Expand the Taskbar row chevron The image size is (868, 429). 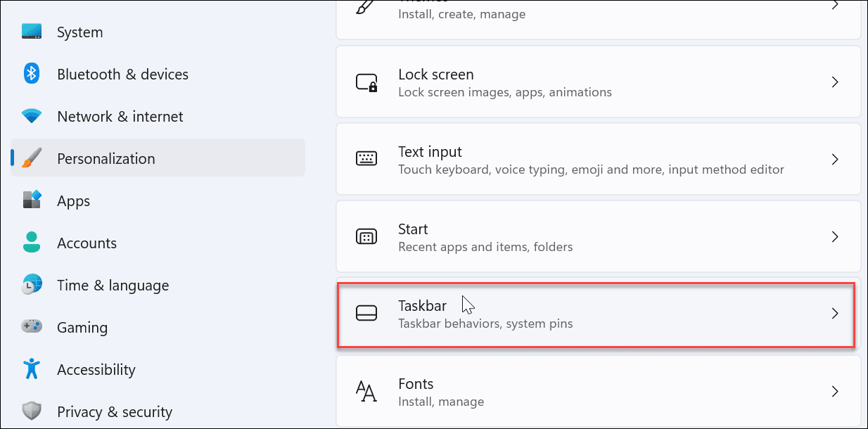click(835, 314)
